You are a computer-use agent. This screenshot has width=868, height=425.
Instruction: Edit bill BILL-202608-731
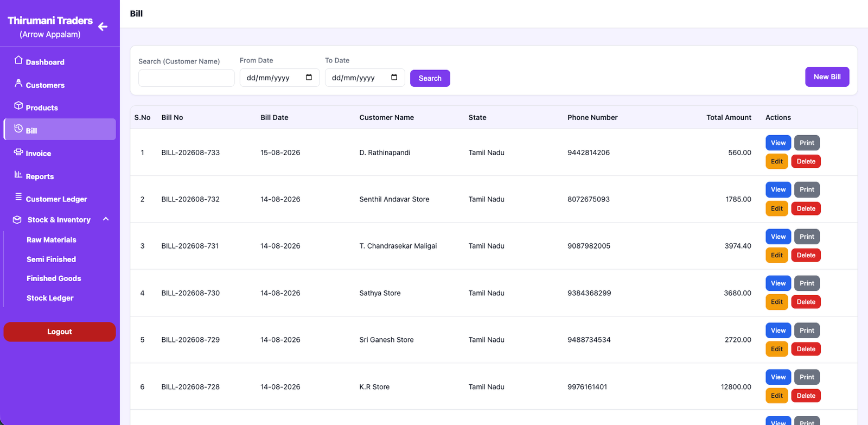pos(777,255)
